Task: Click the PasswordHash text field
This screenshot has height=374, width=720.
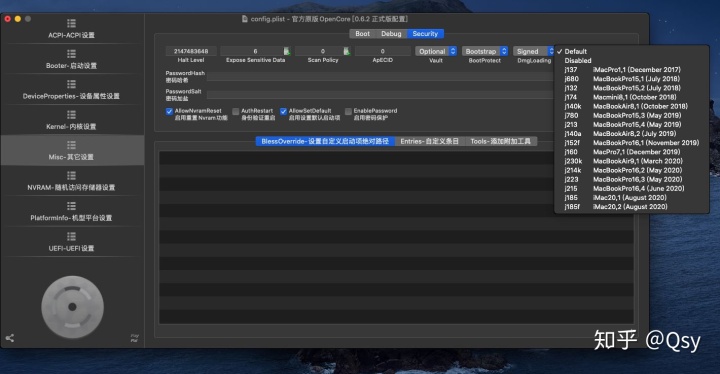Action: pyautogui.click(x=380, y=76)
